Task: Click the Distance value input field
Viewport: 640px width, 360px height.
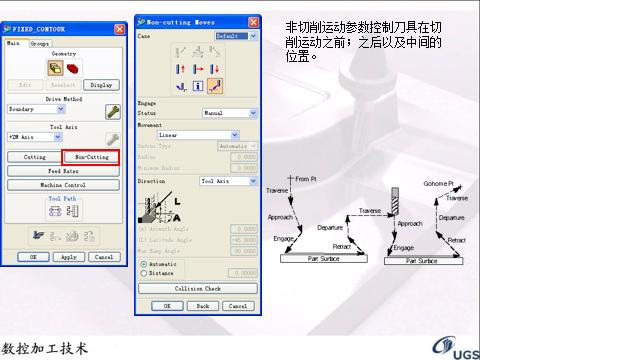Action: point(243,273)
